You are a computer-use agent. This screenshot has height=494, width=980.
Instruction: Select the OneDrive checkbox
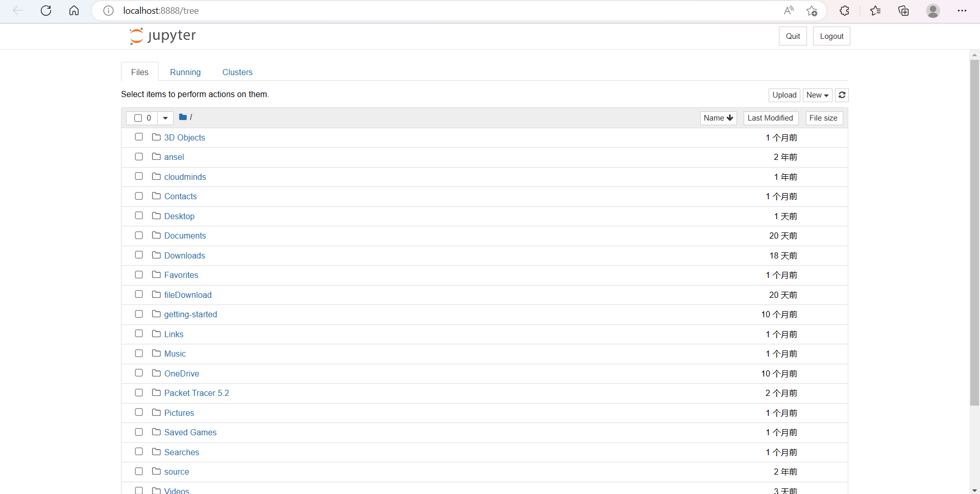pyautogui.click(x=139, y=373)
